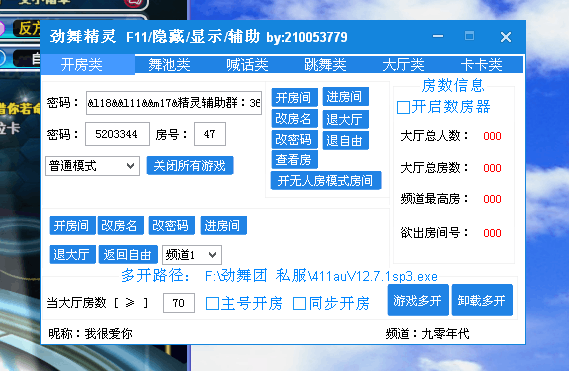Screen dimensions: 569x371
Task: Click the 关闭所有游戏 button
Action: point(190,166)
